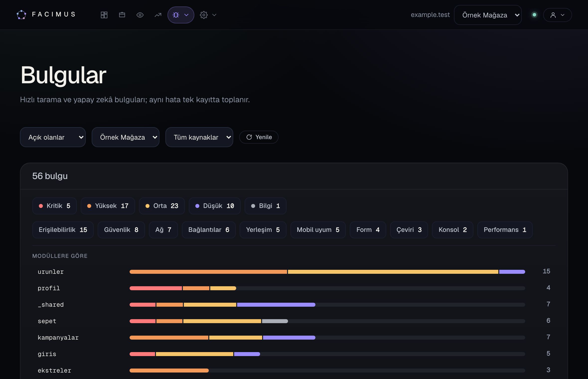
Task: Click the FACIMUS brand name
Action: coord(54,14)
